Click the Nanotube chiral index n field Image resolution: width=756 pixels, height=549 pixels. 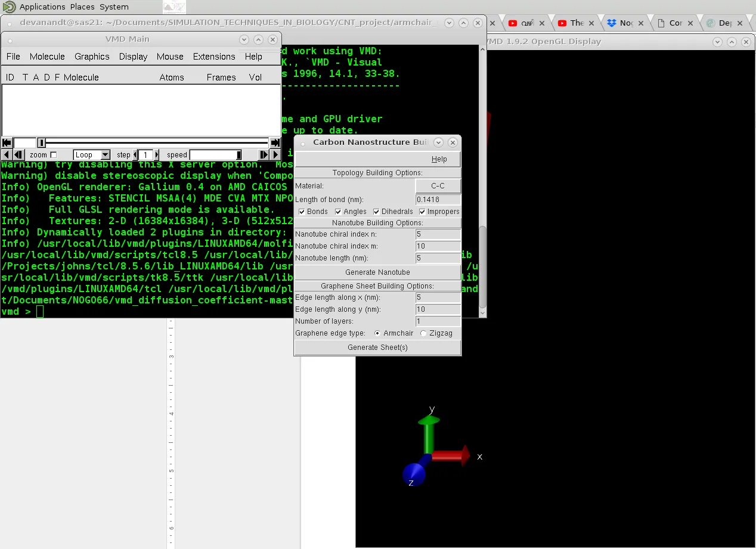coord(438,234)
